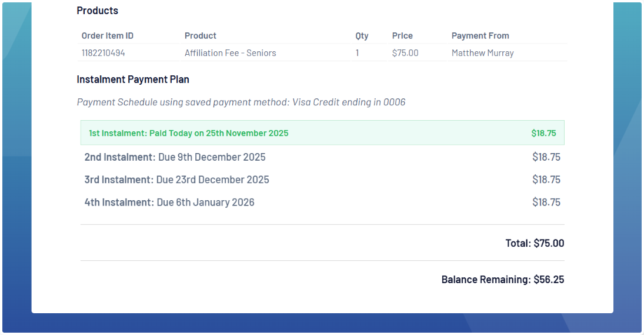Screen dimensions: 644x335
Task: Select the 4th Instalment due 6th January
Action: coord(169,203)
